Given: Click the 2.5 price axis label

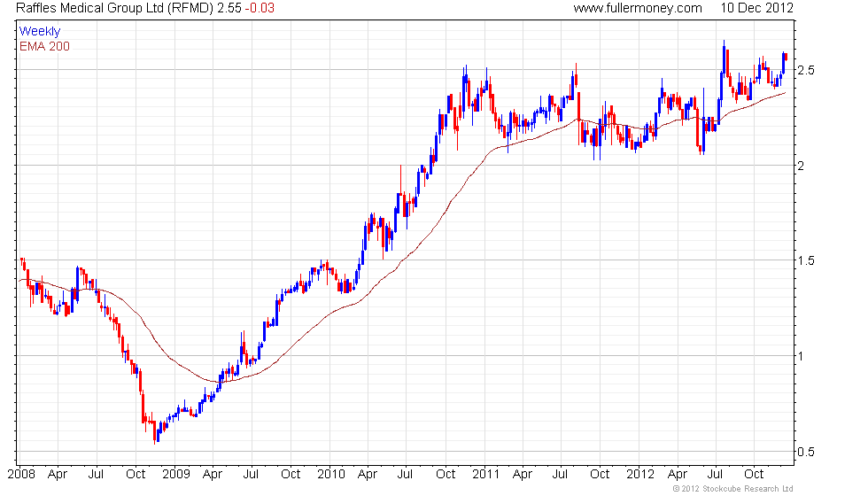Looking at the screenshot, I should click(805, 70).
